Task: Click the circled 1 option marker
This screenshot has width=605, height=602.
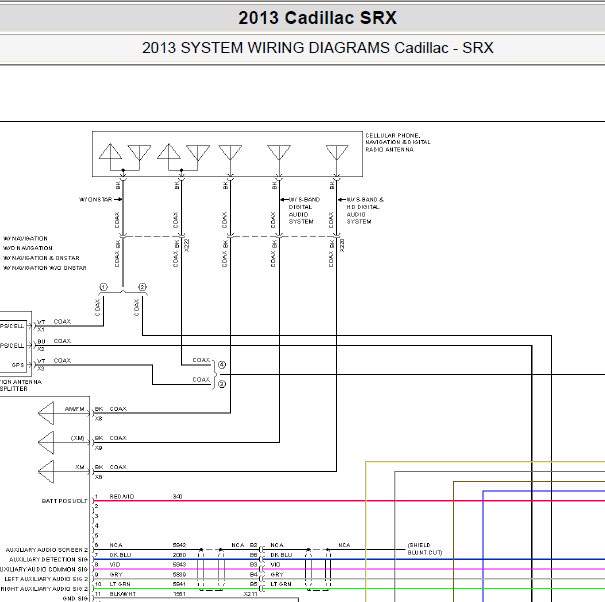Action: coord(103,287)
